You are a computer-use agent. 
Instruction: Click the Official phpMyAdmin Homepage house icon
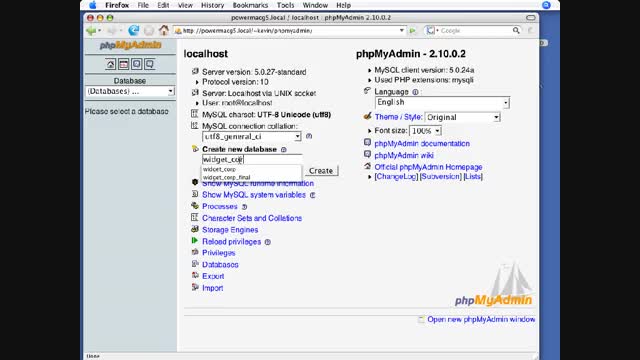pyautogui.click(x=367, y=166)
